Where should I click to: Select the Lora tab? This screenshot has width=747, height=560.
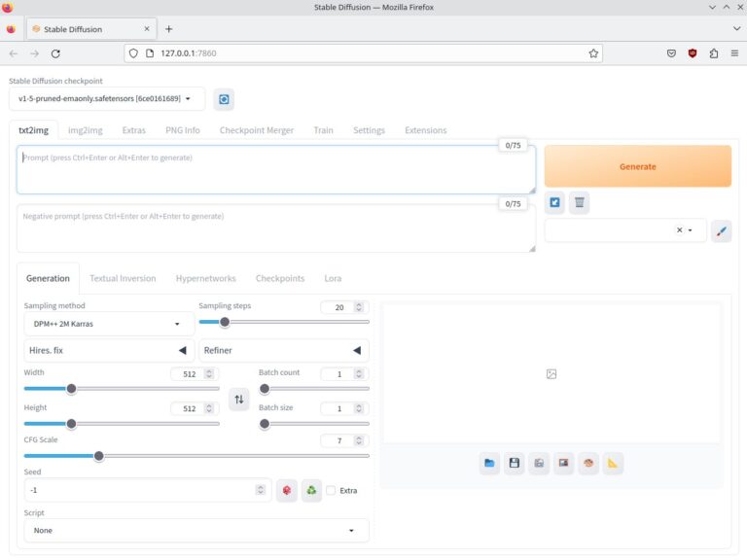333,278
